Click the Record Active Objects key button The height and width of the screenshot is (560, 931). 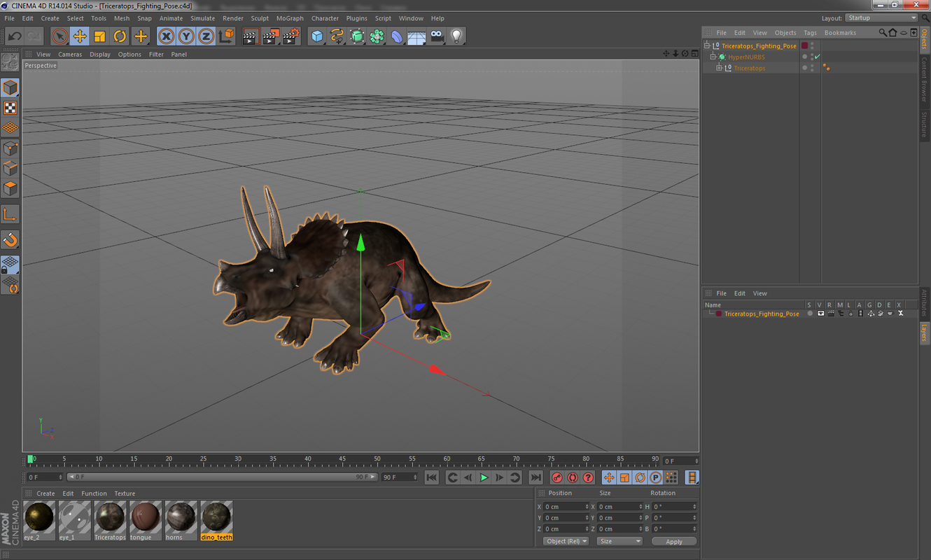pos(557,477)
